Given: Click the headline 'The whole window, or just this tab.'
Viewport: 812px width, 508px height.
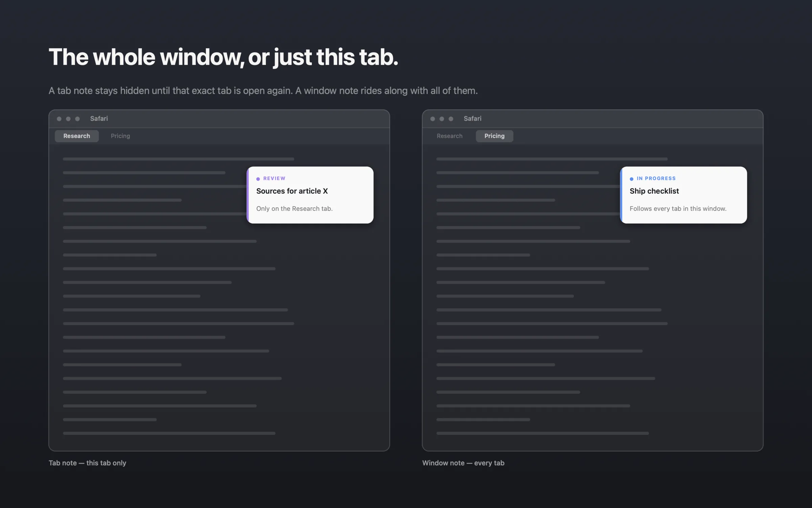Looking at the screenshot, I should (223, 57).
